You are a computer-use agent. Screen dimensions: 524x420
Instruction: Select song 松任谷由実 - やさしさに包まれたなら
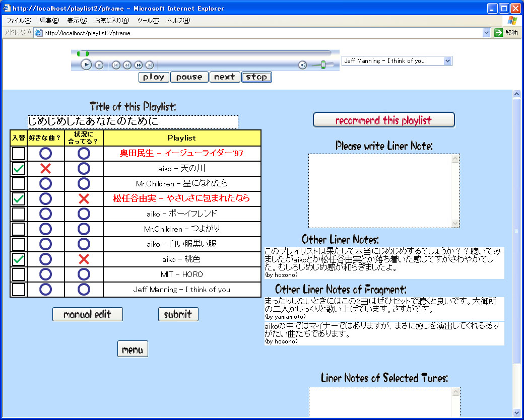(181, 199)
